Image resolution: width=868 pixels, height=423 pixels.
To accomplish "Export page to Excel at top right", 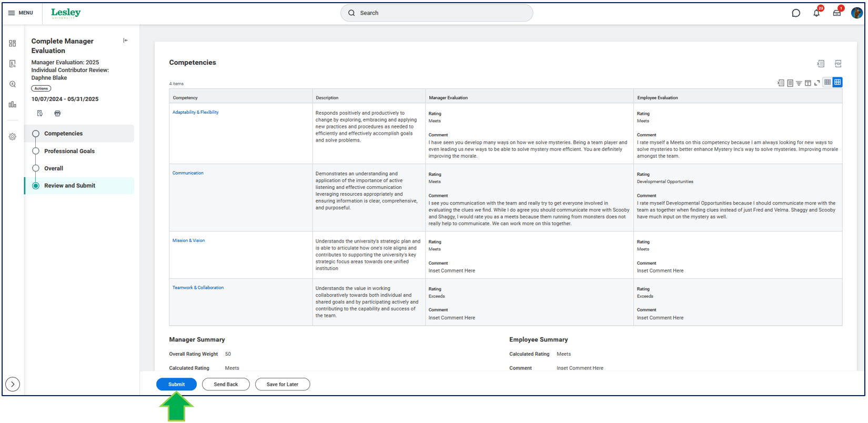I will [821, 64].
